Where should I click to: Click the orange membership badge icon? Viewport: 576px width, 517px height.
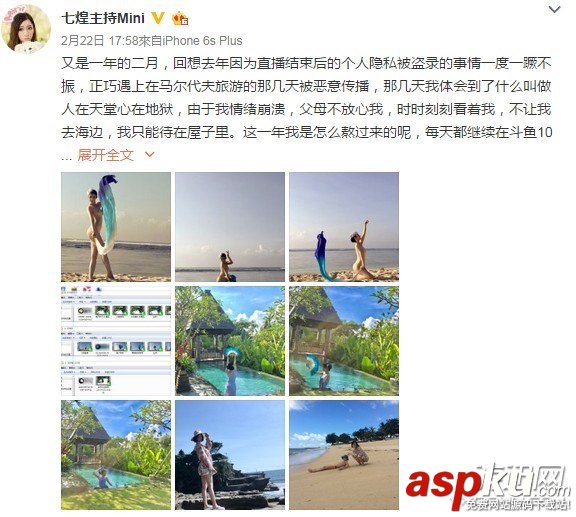tap(180, 18)
